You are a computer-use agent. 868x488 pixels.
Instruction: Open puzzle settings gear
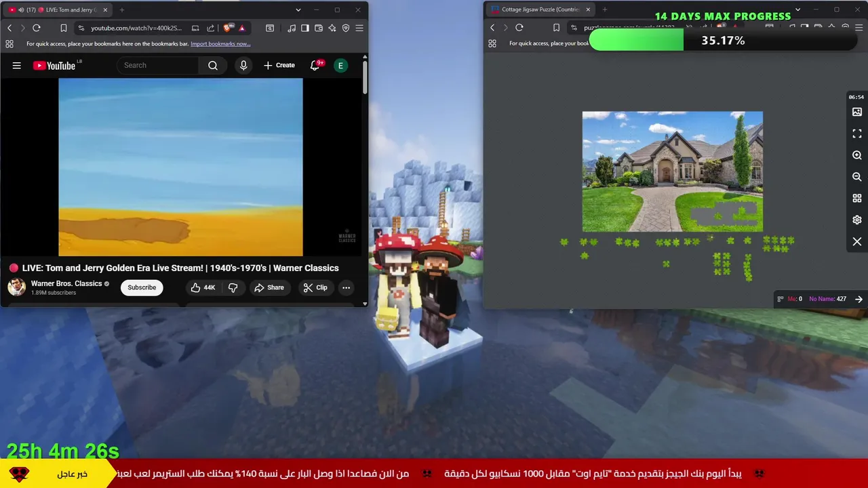(x=857, y=220)
